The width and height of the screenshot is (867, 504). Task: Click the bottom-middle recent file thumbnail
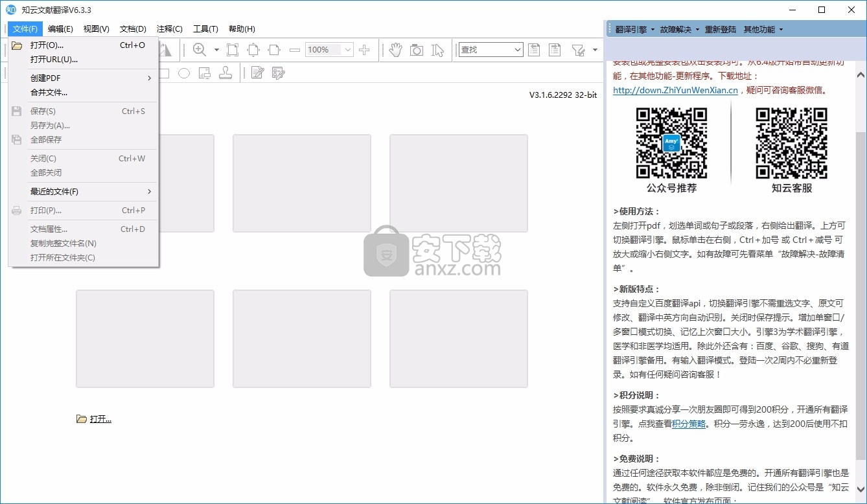[x=302, y=339]
